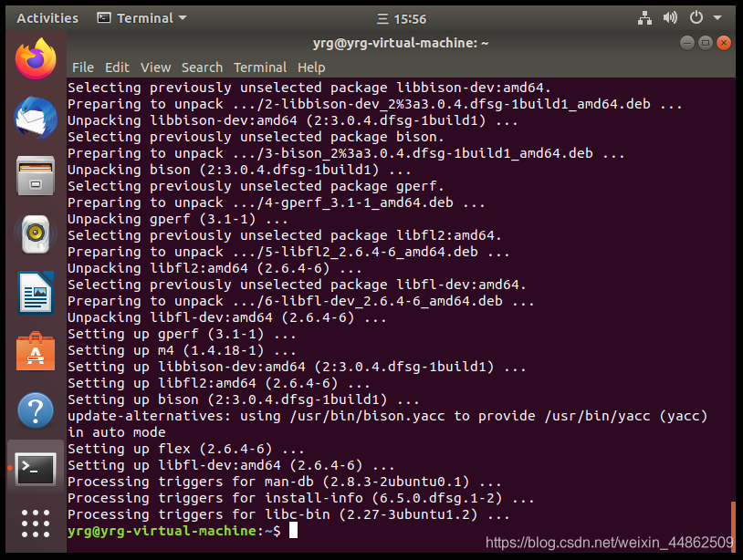Maximize the terminal window
The image size is (743, 560).
706,43
